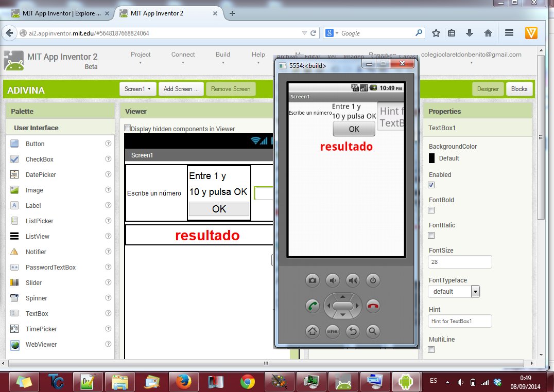Viewport: 554px width, 392px height.
Task: Switch to Blocks view
Action: click(519, 89)
